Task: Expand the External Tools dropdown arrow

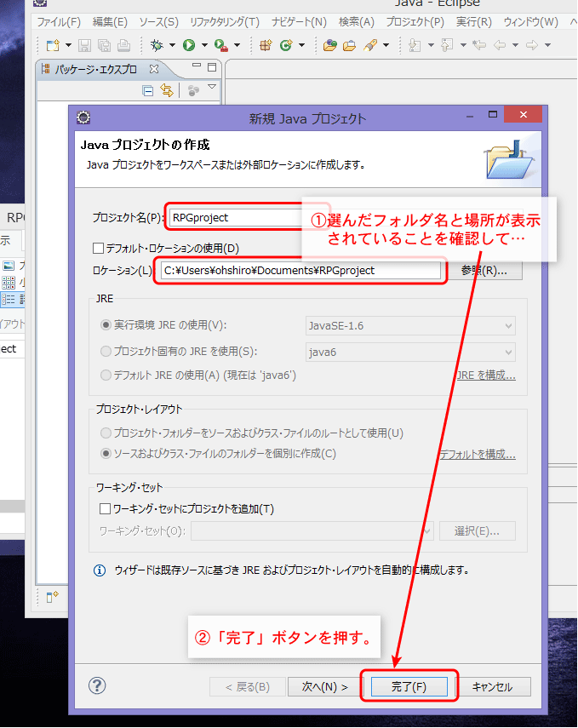Action: [237, 45]
